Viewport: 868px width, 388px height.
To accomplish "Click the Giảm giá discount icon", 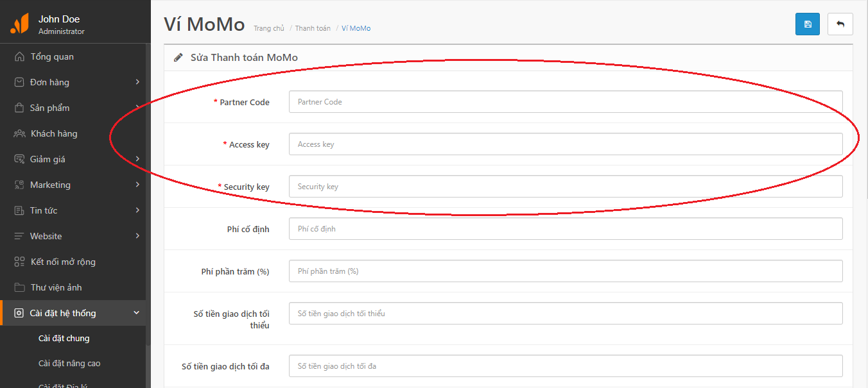I will [19, 159].
